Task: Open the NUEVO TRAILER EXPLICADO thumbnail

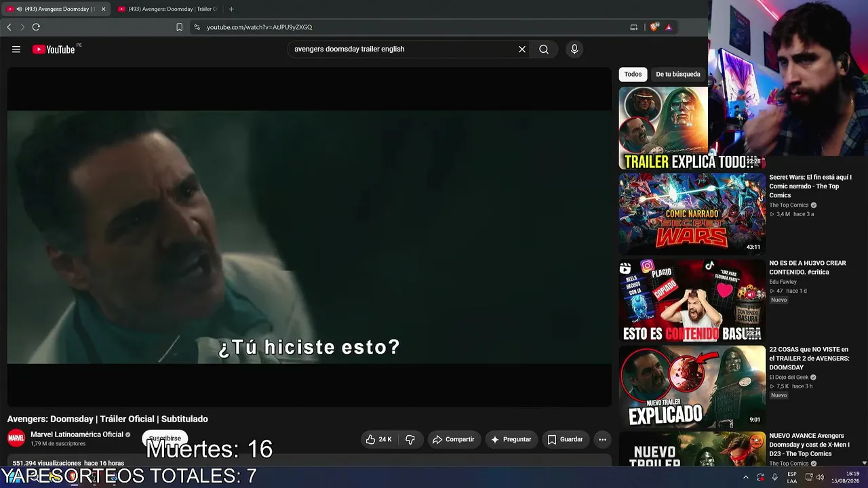Action: pos(692,386)
